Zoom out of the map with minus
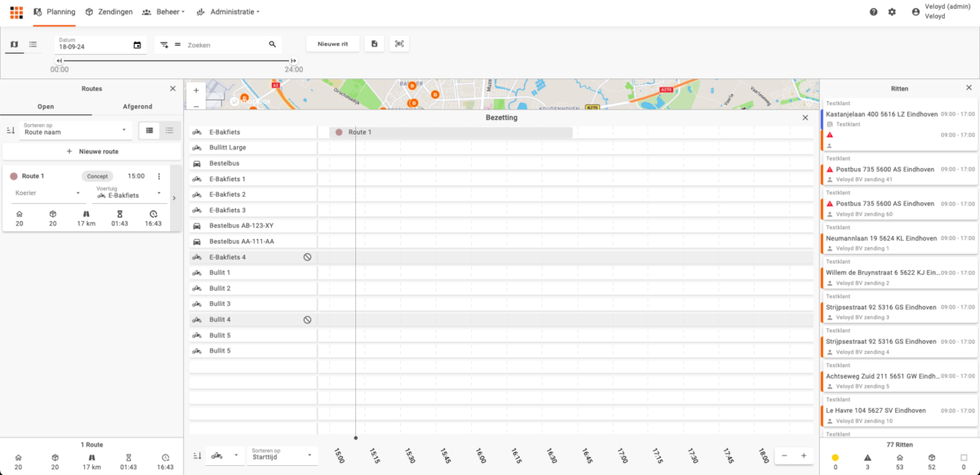980x475 pixels. pos(196,106)
